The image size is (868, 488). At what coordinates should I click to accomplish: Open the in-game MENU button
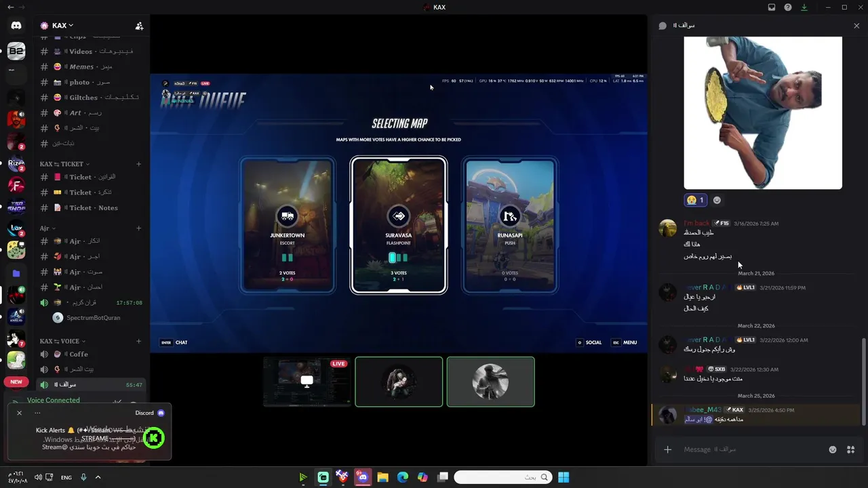[625, 342]
